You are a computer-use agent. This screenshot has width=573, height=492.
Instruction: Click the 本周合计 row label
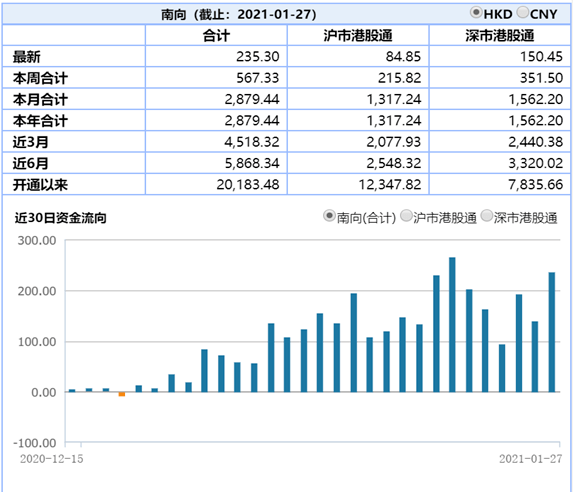40,78
